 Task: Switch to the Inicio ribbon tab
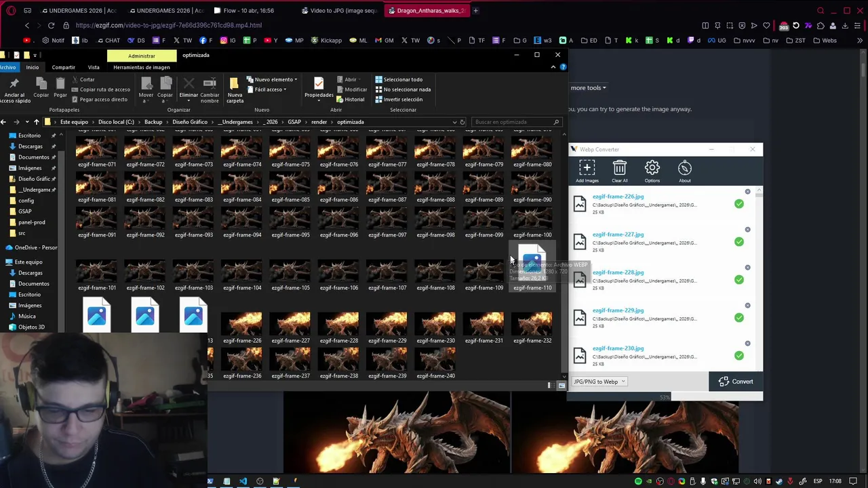(32, 67)
